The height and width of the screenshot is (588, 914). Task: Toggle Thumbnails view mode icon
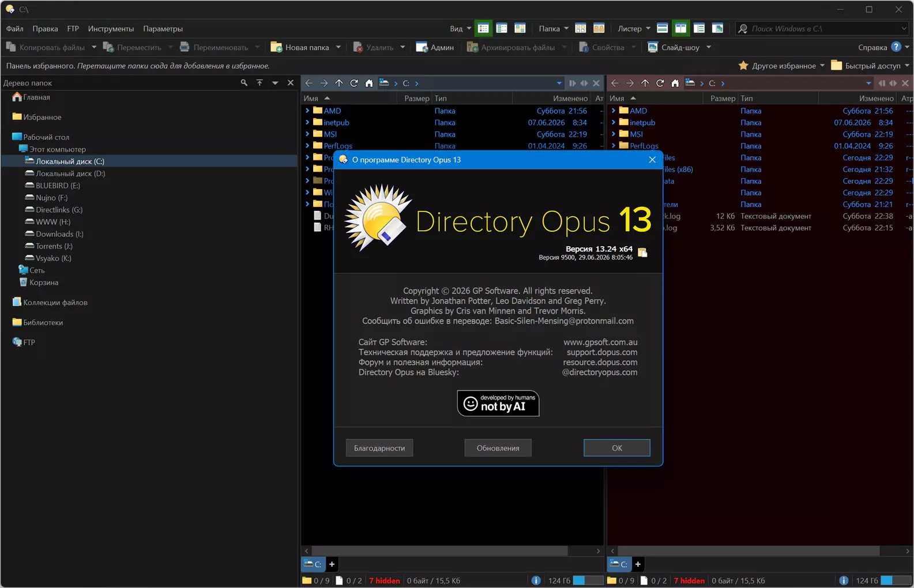pos(520,28)
